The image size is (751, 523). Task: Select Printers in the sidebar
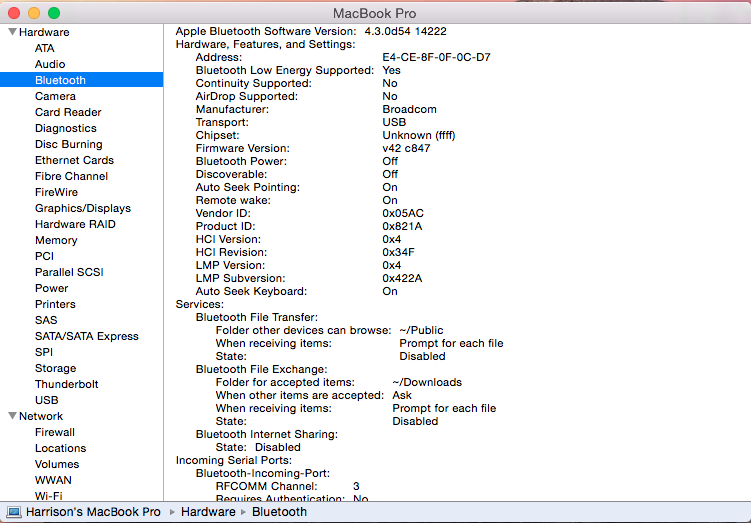55,304
